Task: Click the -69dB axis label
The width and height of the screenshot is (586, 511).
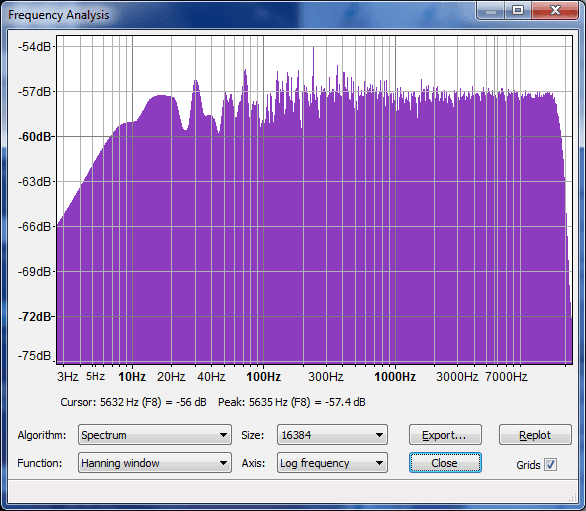Action: [x=34, y=271]
